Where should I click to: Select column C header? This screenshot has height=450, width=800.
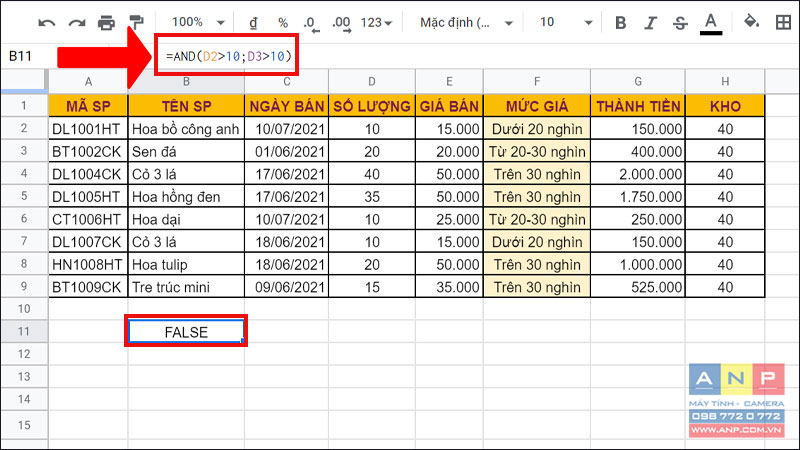tap(287, 82)
